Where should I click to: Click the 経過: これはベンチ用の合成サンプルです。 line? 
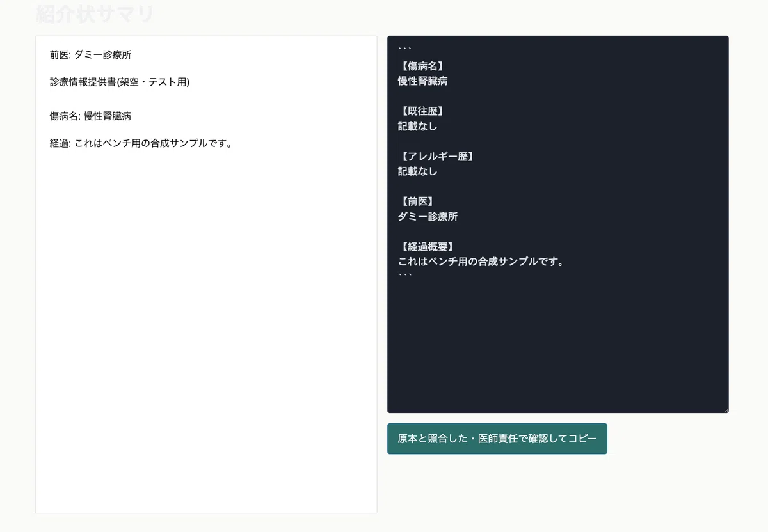tap(141, 143)
